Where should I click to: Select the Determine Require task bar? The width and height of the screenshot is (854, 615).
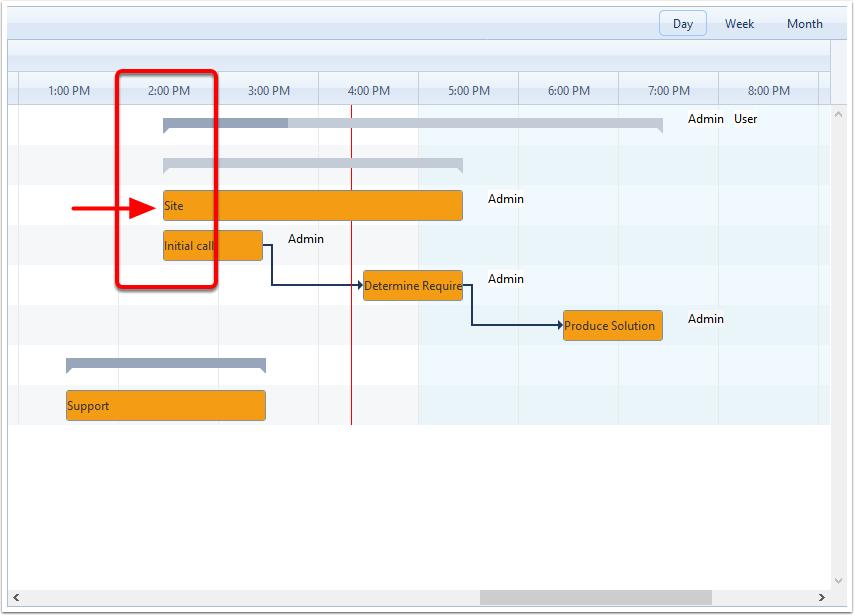click(413, 285)
